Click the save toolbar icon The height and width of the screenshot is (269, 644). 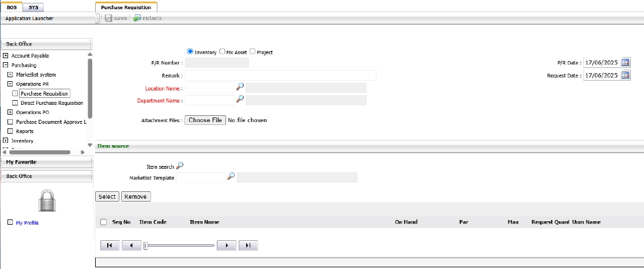[108, 18]
